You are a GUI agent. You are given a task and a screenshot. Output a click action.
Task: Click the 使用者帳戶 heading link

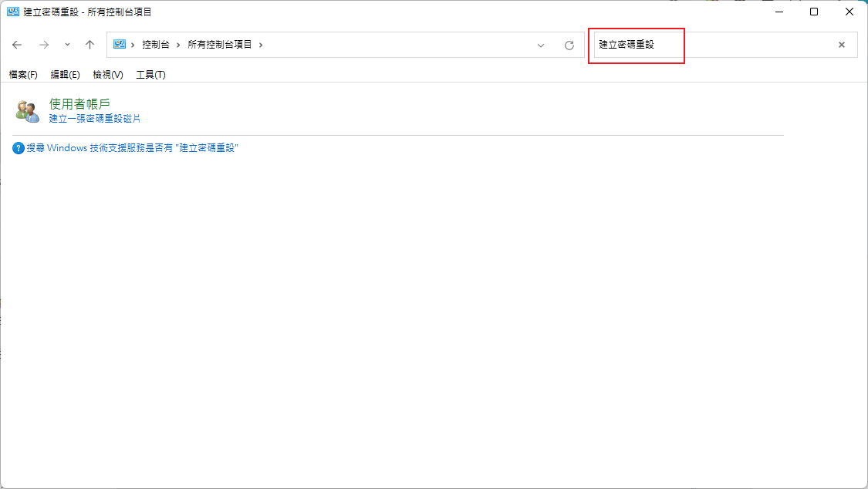pyautogui.click(x=77, y=102)
